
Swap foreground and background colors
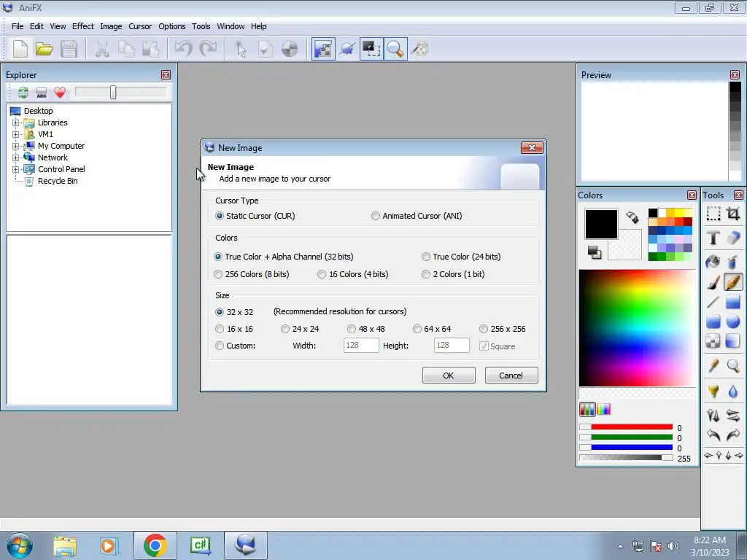[x=632, y=217]
